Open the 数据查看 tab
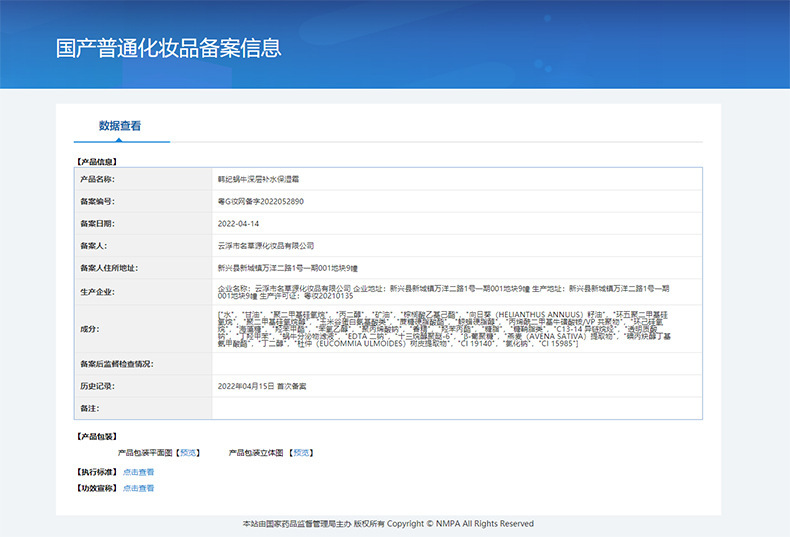 [x=120, y=126]
